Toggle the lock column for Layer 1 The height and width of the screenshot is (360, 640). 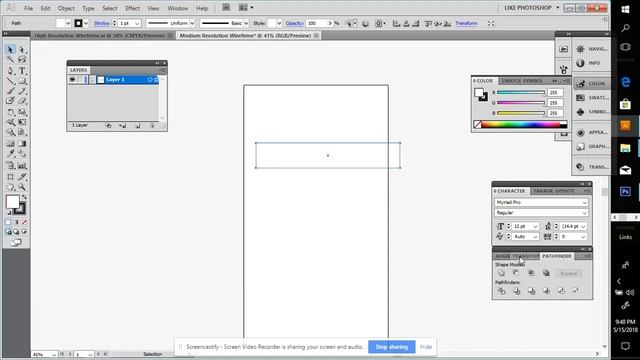[80, 80]
